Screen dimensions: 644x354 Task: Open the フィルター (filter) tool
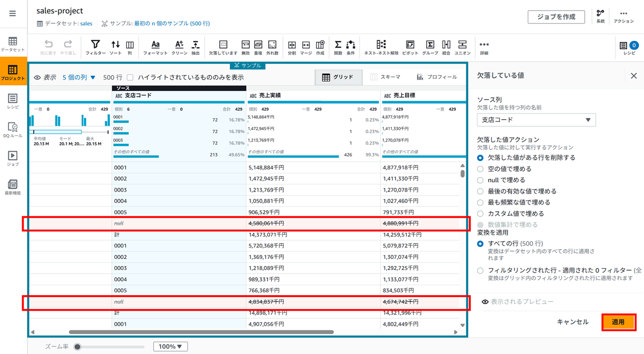(x=95, y=47)
